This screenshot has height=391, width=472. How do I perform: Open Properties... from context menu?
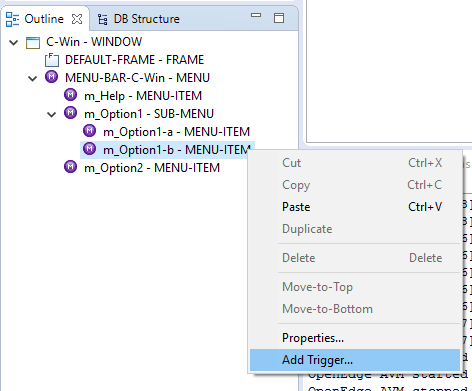point(355,338)
